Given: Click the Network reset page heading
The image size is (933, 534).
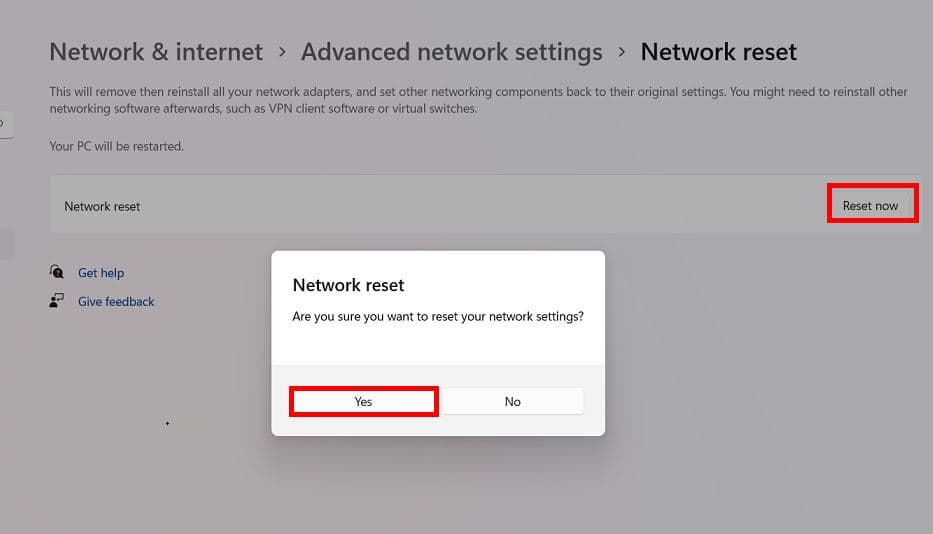Looking at the screenshot, I should (718, 52).
